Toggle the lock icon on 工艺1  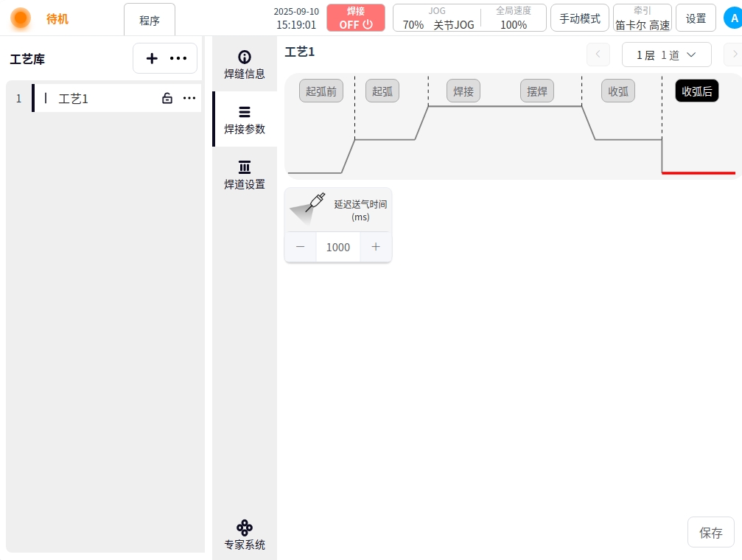point(167,98)
